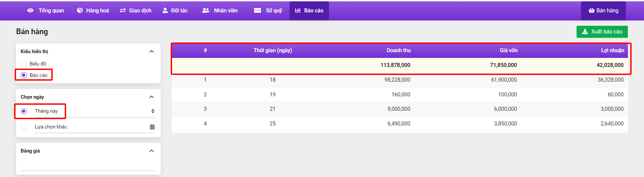Viewport: 644px width, 177px height.
Task: Click total revenue 113,878,000
Action: point(395,65)
